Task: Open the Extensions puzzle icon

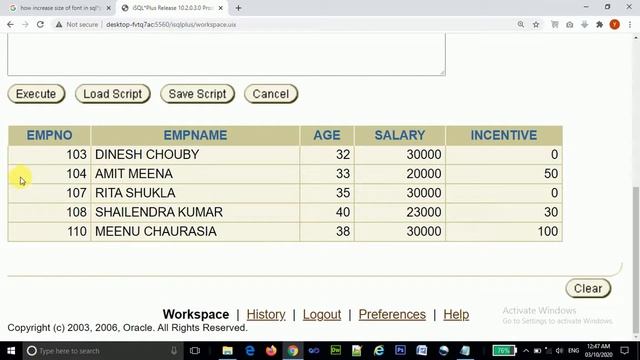Action: point(599,24)
